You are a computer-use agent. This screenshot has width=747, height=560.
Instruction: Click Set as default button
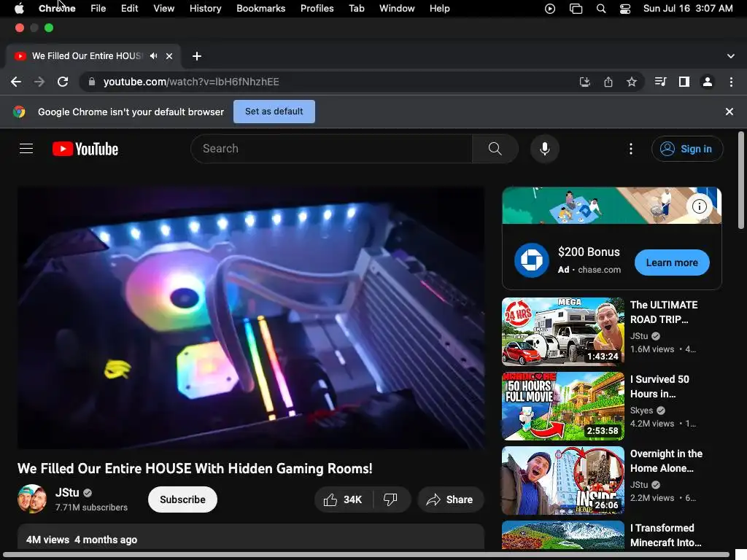click(x=274, y=112)
